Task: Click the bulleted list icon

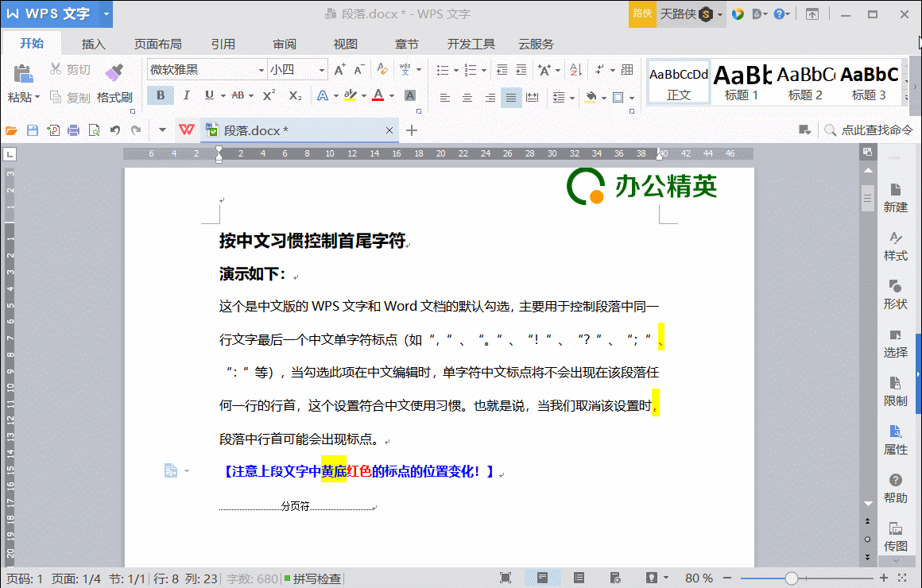Action: click(x=443, y=71)
